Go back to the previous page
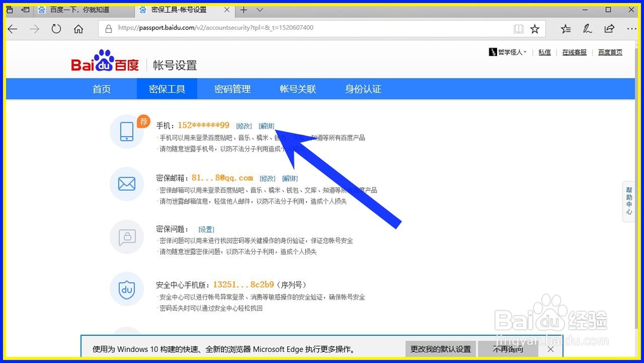This screenshot has height=363, width=644. tap(13, 29)
